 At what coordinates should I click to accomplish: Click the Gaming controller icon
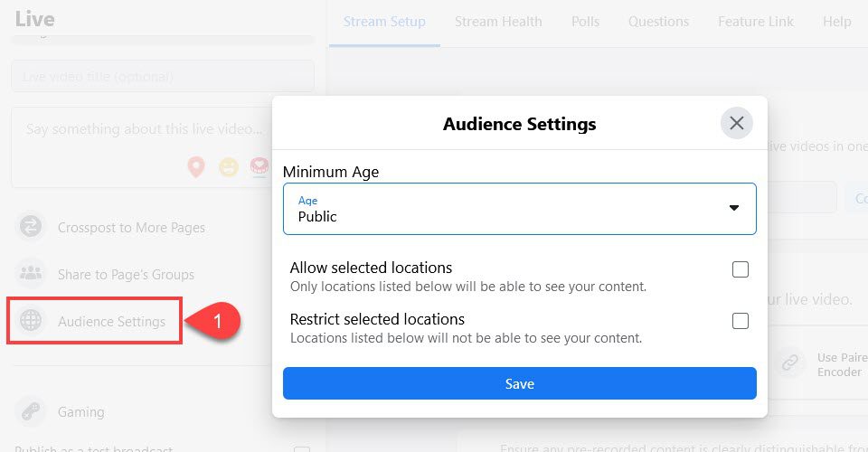click(x=31, y=411)
